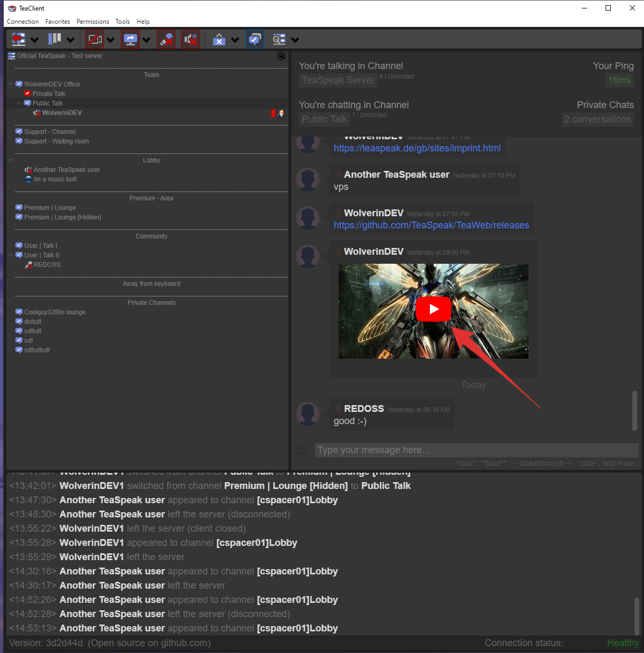Viewport: 644px width, 653px height.
Task: Open the Connection menu
Action: tap(23, 22)
